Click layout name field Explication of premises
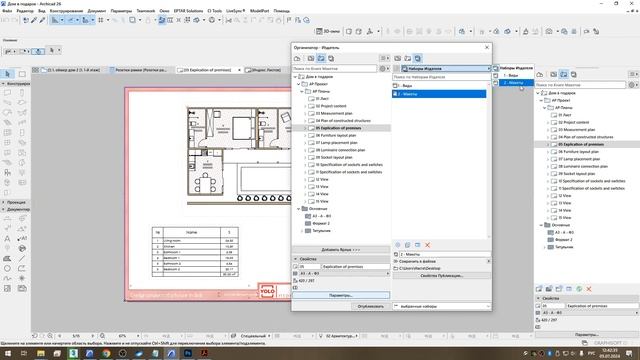This screenshot has height=360, width=640. point(356,267)
